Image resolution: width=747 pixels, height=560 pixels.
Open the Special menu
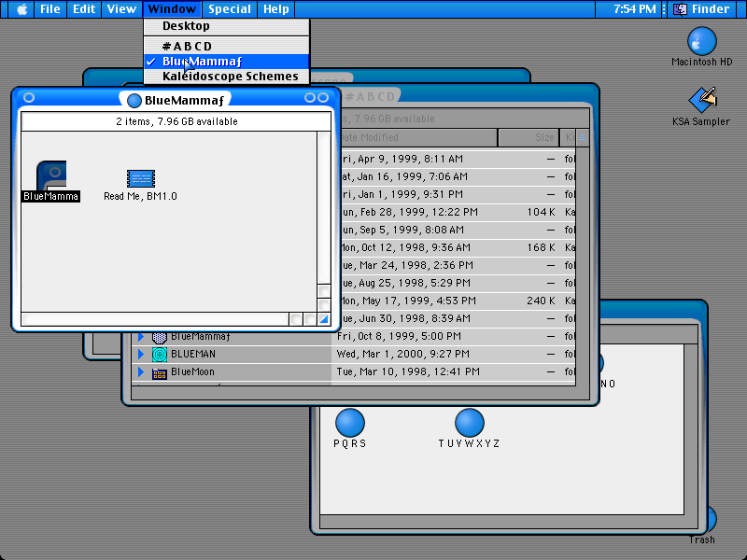click(230, 9)
